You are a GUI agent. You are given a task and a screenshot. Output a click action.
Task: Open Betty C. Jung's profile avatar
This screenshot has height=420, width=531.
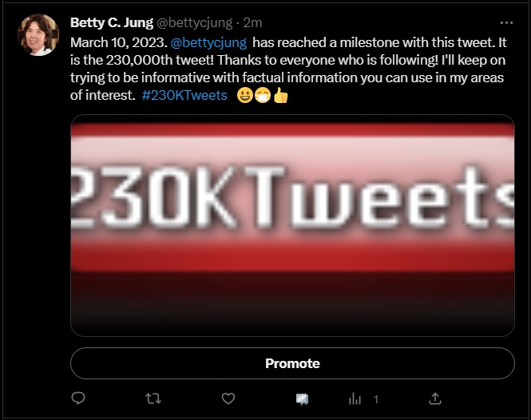pyautogui.click(x=38, y=35)
